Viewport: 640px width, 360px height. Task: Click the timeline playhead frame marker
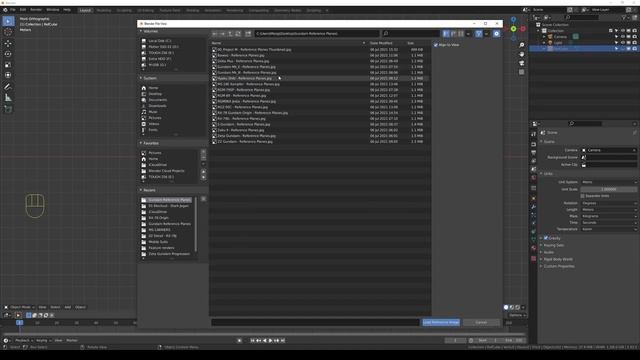click(19, 322)
